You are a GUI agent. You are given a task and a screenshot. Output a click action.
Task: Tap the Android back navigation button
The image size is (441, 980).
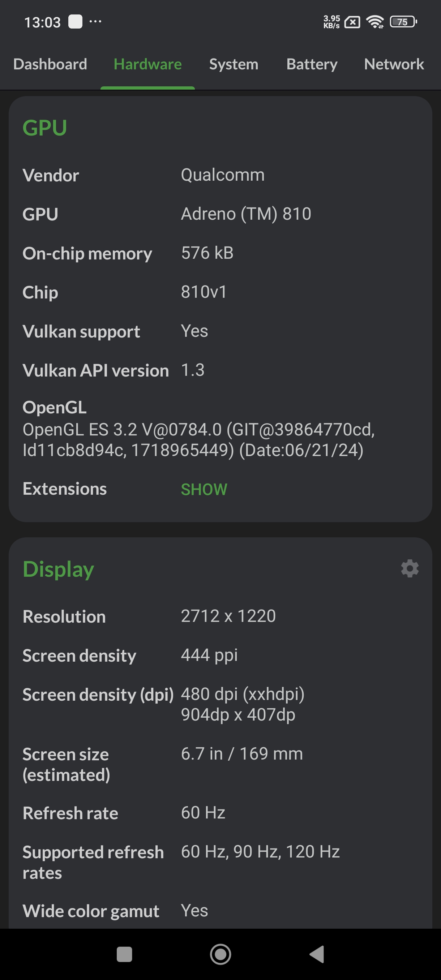coord(317,954)
